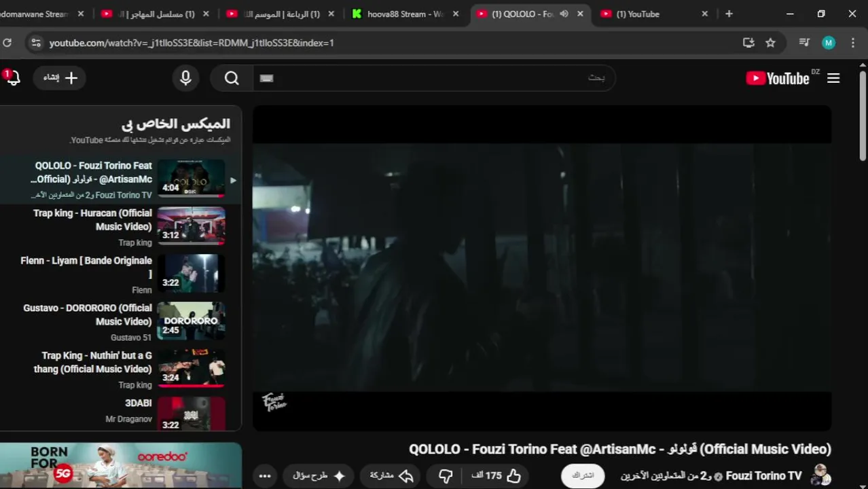868x489 pixels.
Task: Open the Chrome profile avatar M
Action: click(x=829, y=43)
